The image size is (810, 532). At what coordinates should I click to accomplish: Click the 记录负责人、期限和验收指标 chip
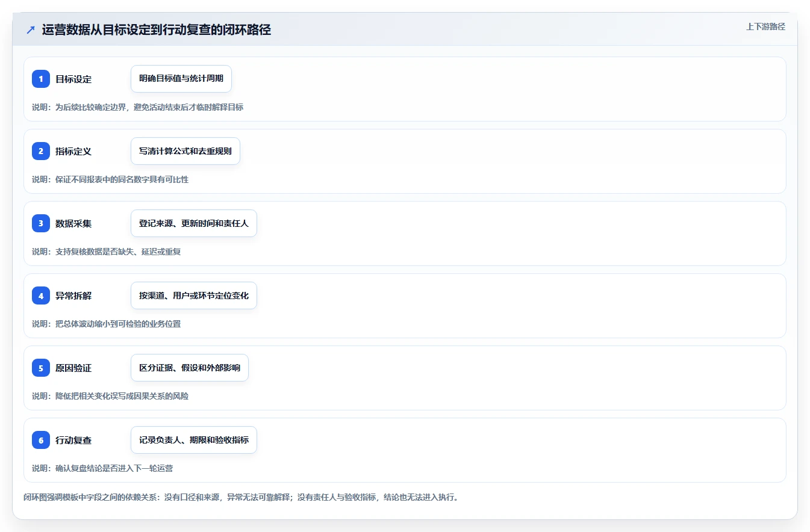(x=194, y=440)
